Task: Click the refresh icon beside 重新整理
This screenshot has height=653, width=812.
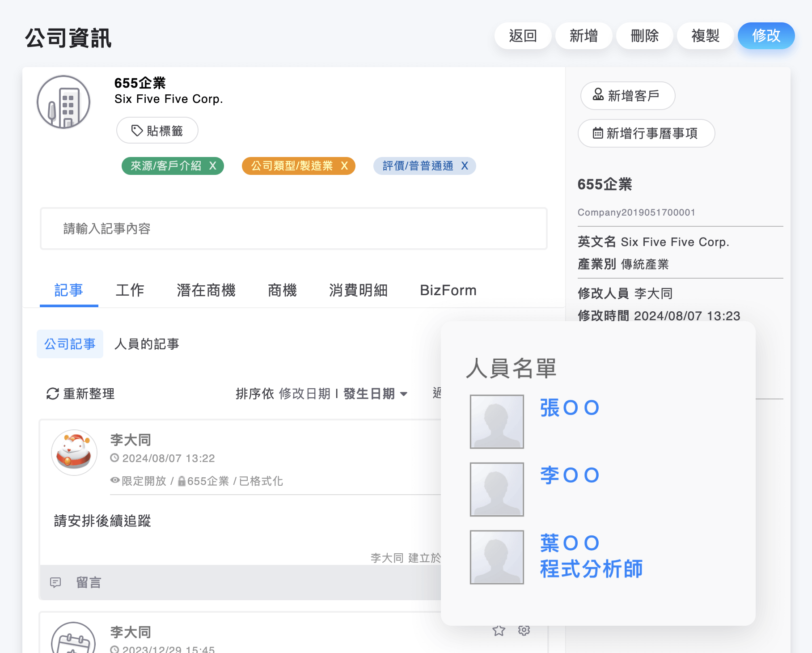Action: pyautogui.click(x=53, y=394)
